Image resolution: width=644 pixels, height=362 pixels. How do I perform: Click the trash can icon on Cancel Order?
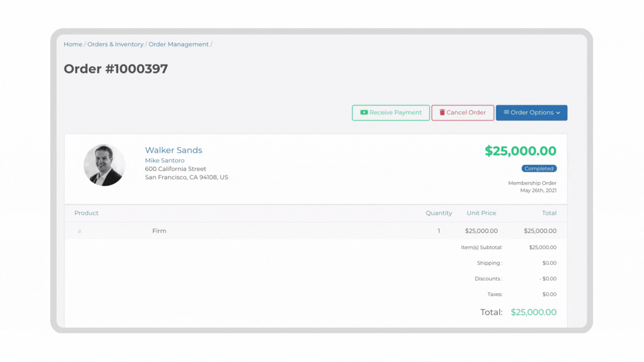point(442,113)
